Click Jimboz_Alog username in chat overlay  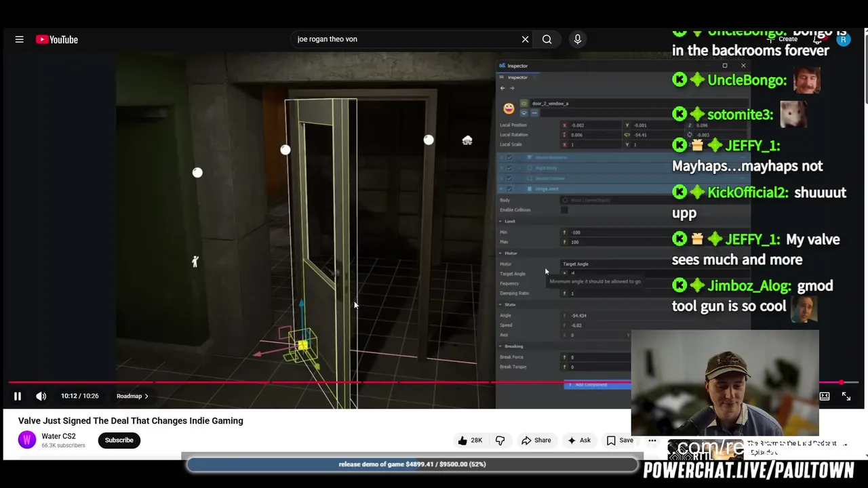pyautogui.click(x=749, y=286)
